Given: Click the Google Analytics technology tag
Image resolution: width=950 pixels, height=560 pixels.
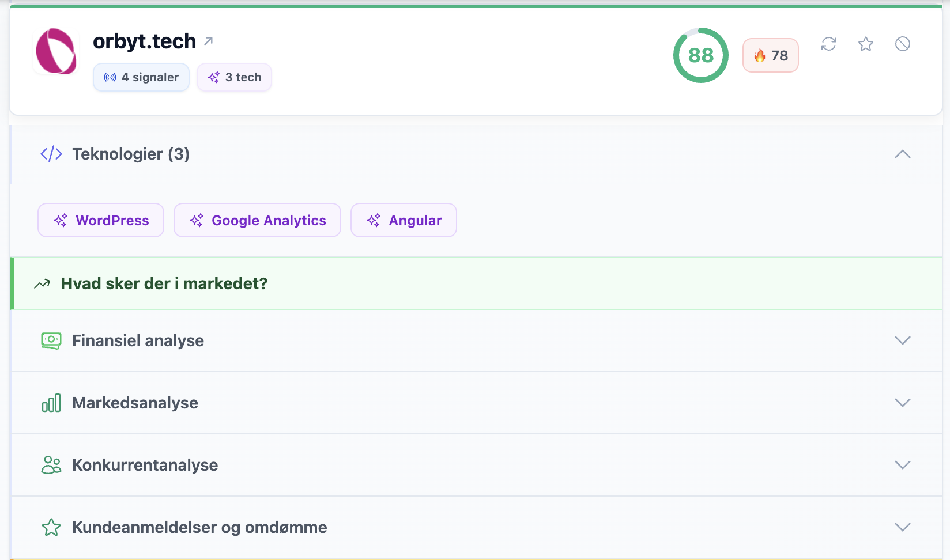Looking at the screenshot, I should pos(257,220).
